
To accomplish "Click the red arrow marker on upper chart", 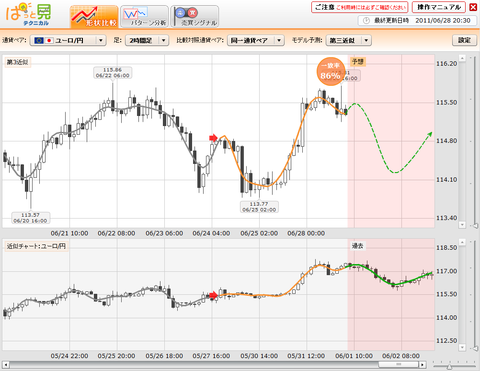I will (213, 138).
